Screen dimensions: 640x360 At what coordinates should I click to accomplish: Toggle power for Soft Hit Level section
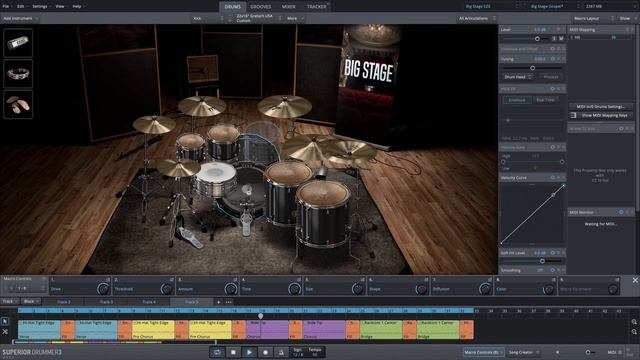point(553,253)
